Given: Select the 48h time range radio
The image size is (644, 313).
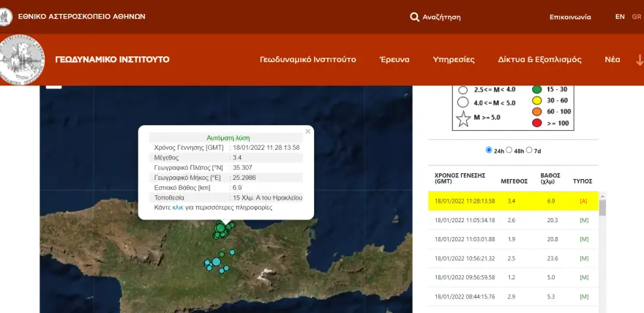Looking at the screenshot, I should pos(510,150).
